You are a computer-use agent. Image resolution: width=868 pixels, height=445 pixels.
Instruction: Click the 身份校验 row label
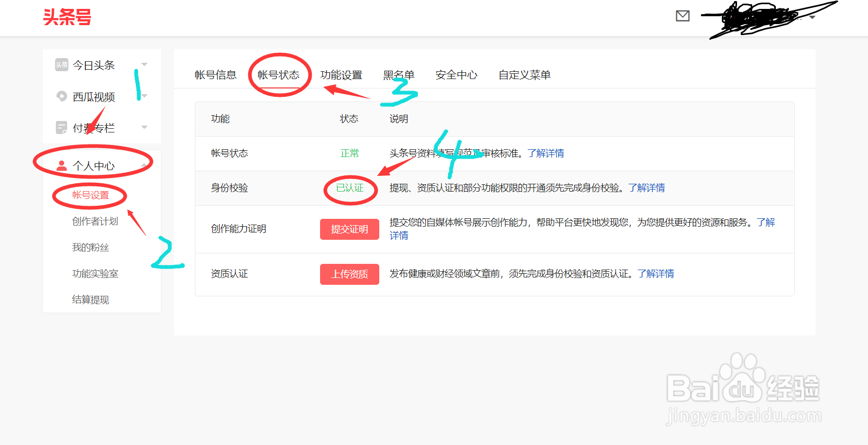(229, 188)
